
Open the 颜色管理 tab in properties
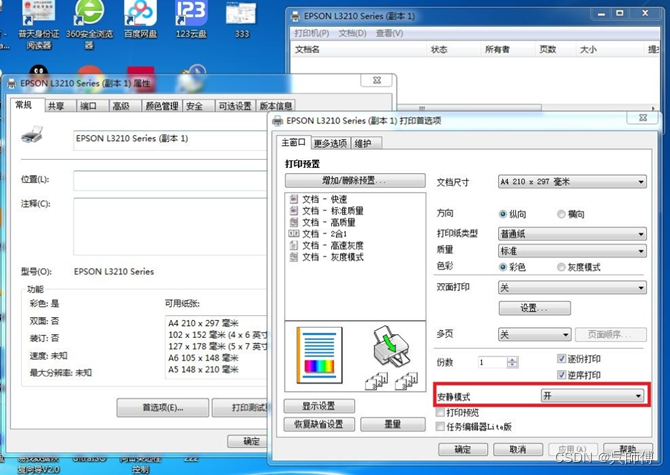coord(162,106)
